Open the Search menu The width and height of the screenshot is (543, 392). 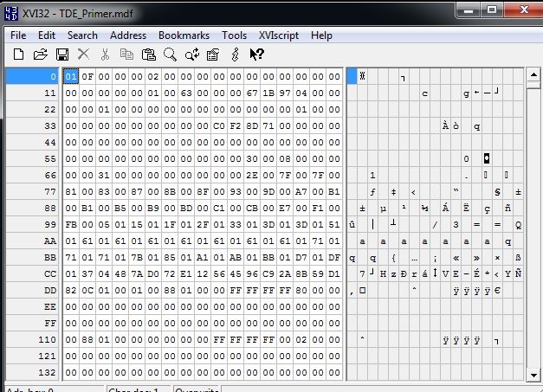pos(82,35)
